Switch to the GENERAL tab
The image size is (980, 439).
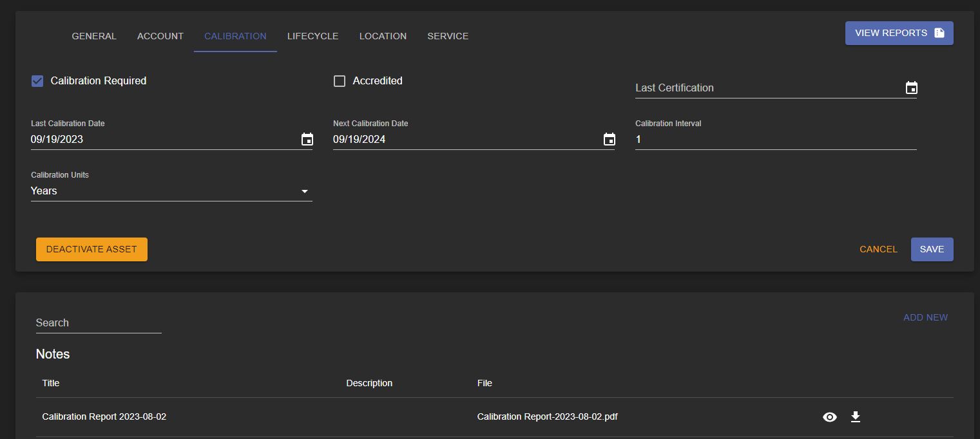[93, 36]
